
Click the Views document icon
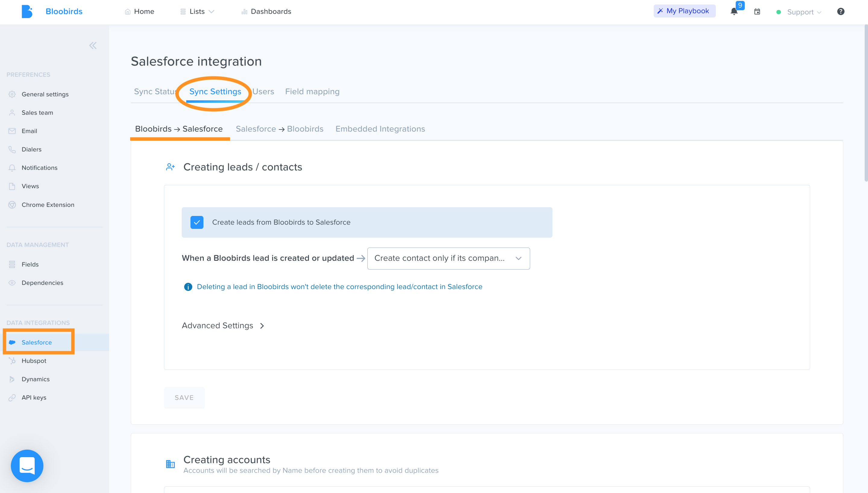click(12, 186)
